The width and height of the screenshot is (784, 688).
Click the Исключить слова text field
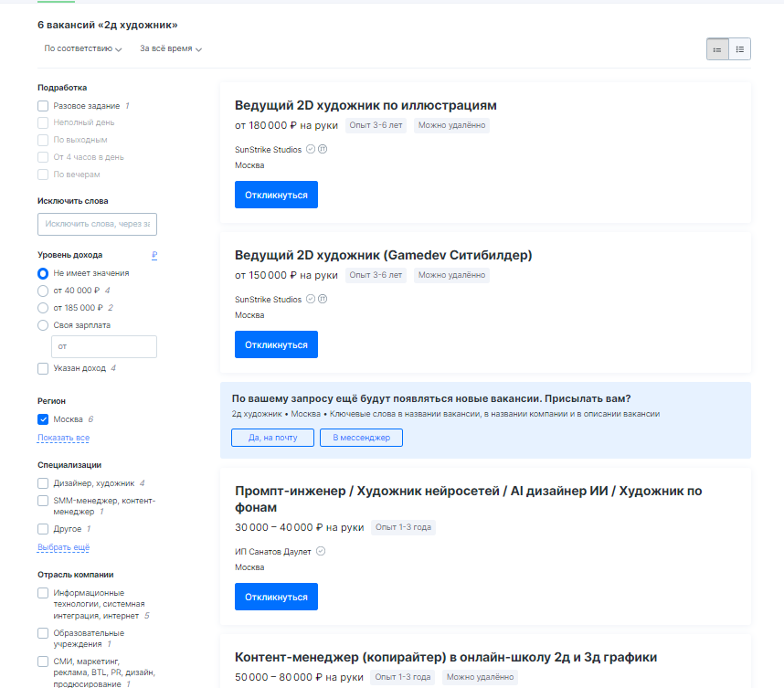pyautogui.click(x=97, y=224)
